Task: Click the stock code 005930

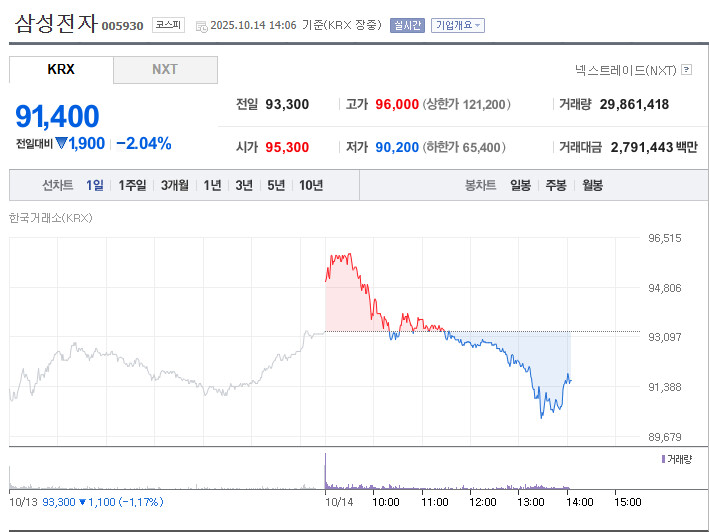Action: (x=122, y=26)
